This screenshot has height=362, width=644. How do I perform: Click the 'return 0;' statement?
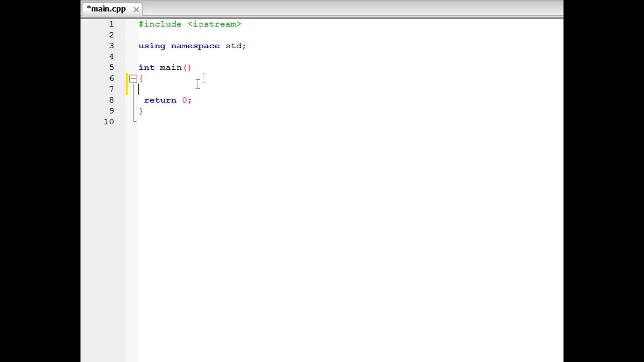pos(168,100)
